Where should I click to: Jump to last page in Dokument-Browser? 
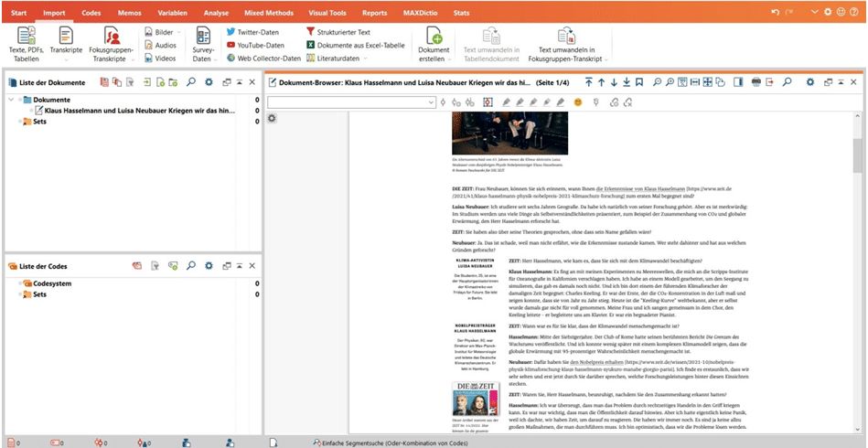627,82
